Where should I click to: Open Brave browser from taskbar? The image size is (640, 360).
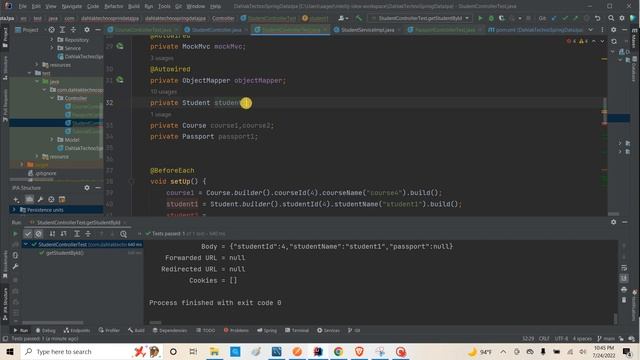coord(359,351)
